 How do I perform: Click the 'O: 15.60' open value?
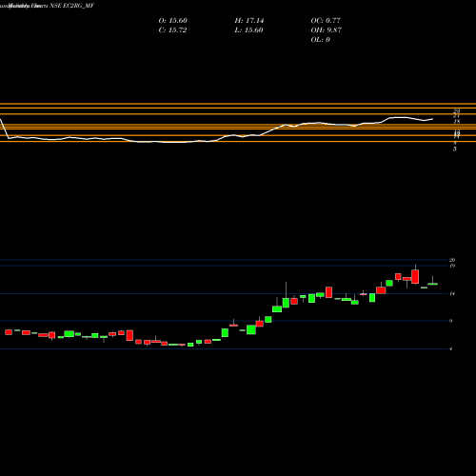[x=173, y=21]
